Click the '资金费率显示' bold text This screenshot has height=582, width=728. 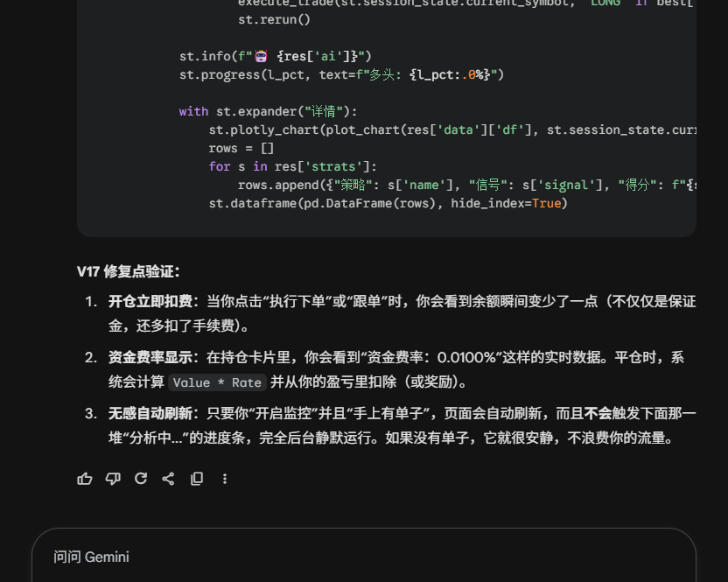[x=150, y=357]
